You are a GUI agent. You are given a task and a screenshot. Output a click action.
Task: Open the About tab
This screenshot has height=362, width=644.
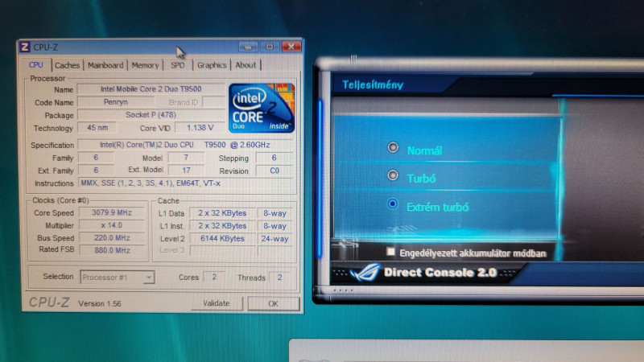[x=246, y=65]
